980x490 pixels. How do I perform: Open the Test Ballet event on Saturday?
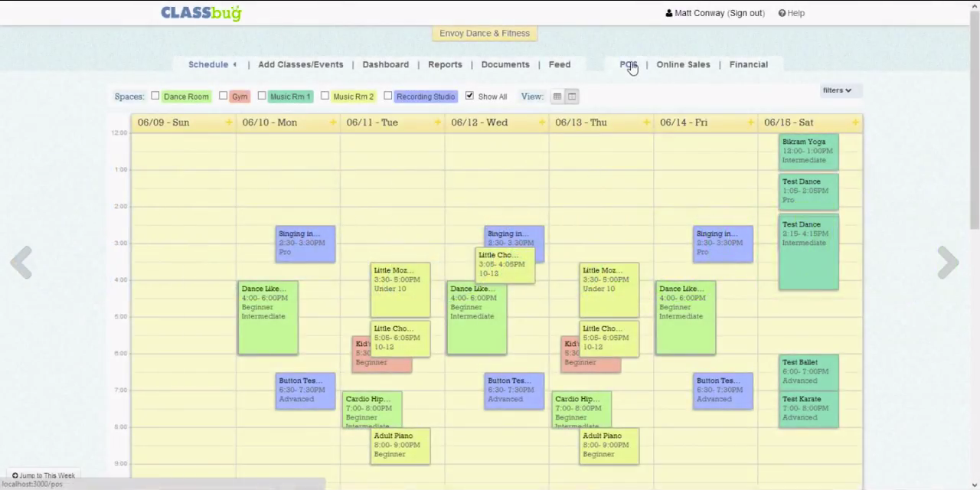coord(808,372)
